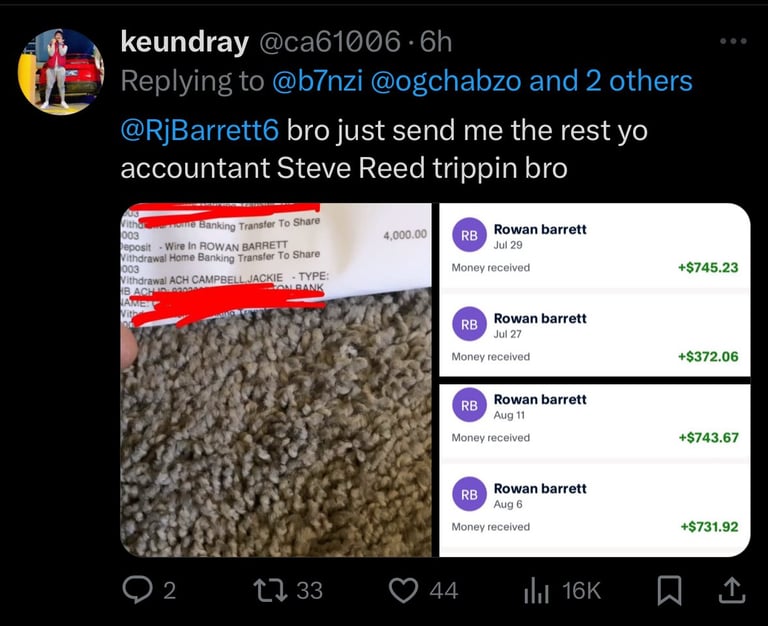
Task: View analytics via the bar chart icon
Action: click(536, 590)
